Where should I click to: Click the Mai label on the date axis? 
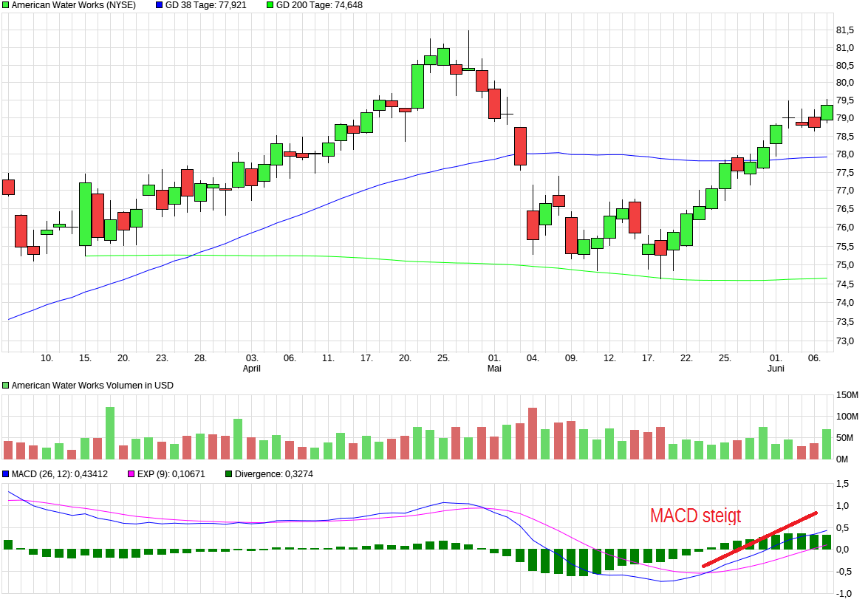(494, 368)
